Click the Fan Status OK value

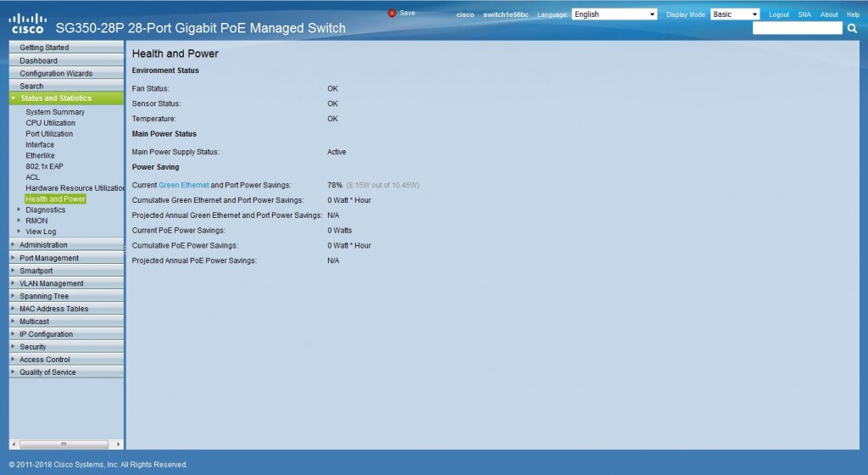[x=332, y=88]
